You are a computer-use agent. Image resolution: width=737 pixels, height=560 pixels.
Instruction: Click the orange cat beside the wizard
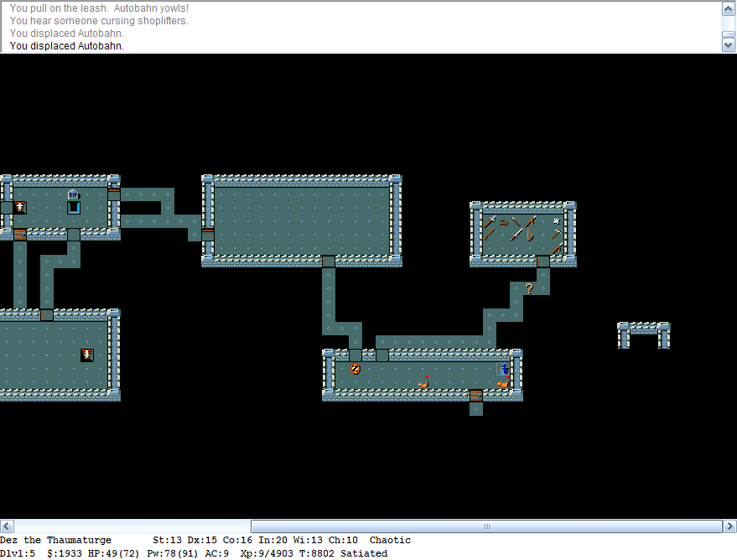tap(503, 383)
